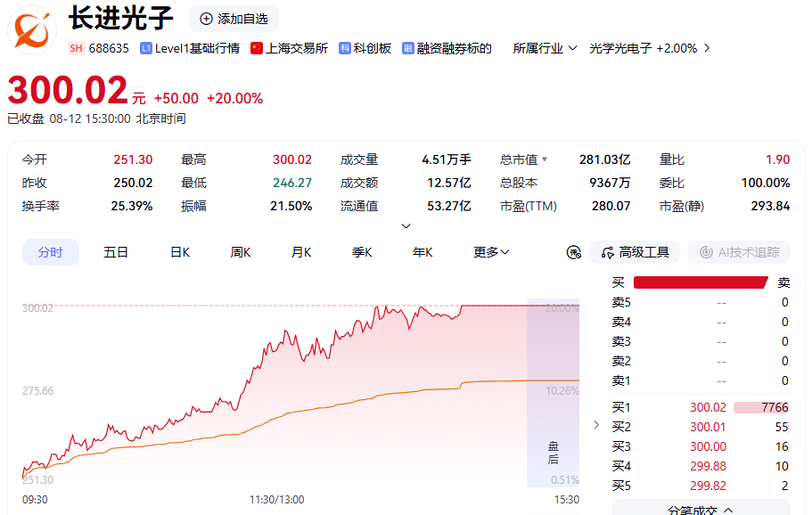Click the 长进光子 company logo
Image resolution: width=812 pixels, height=515 pixels.
(x=32, y=30)
